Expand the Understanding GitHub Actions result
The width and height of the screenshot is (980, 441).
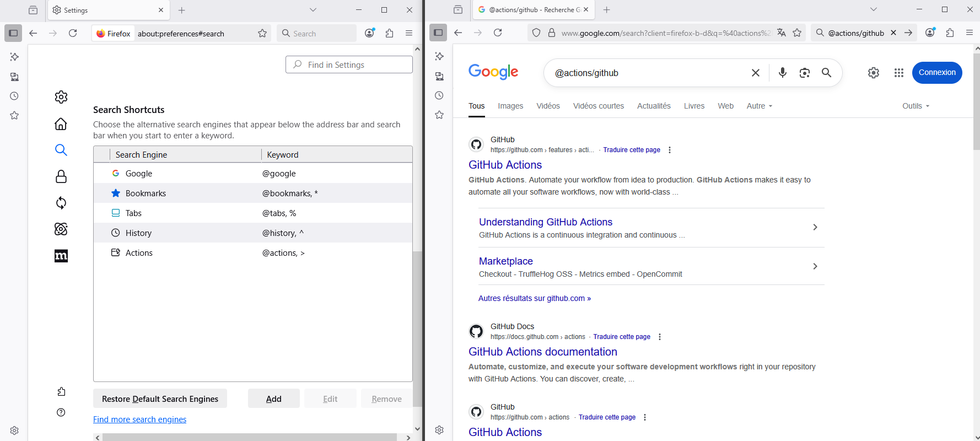coord(815,227)
